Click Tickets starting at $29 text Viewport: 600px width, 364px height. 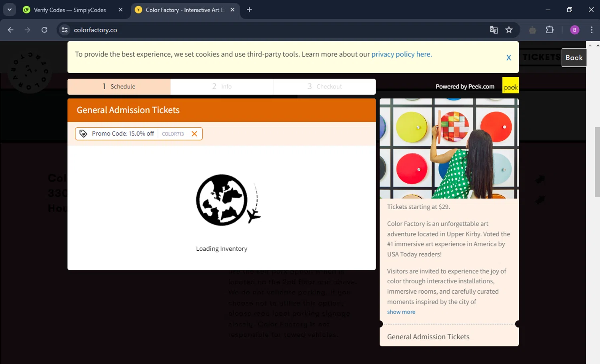[x=418, y=207]
